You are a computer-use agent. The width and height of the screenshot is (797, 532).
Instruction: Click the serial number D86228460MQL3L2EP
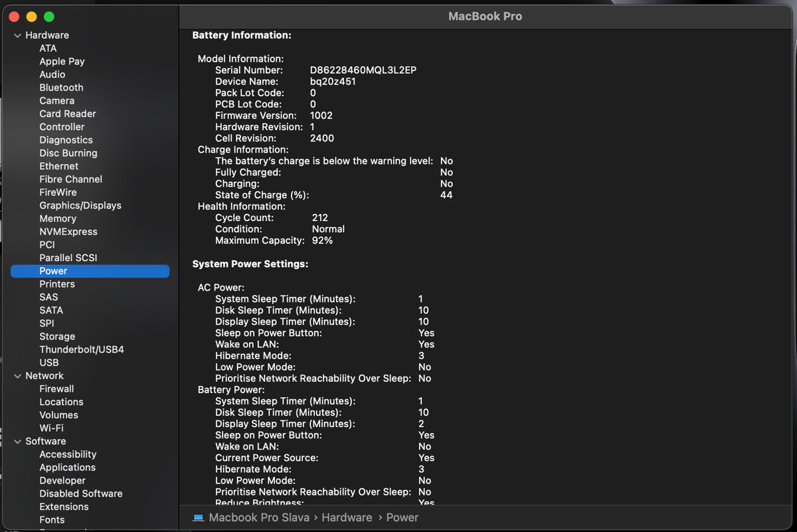click(x=363, y=70)
